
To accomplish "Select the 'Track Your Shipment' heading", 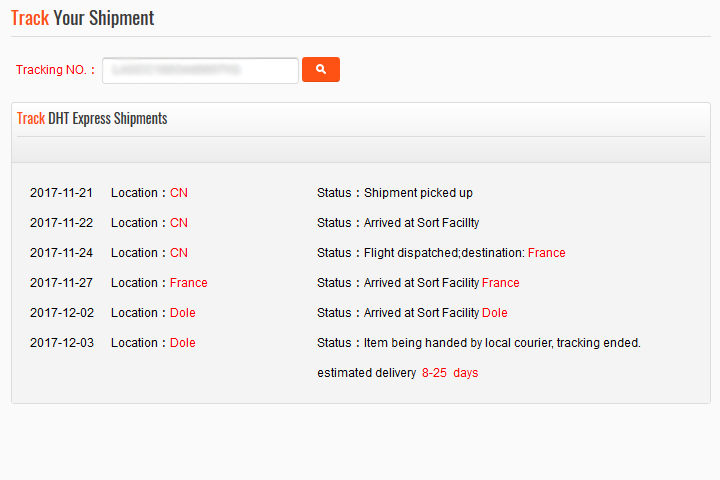I will [83, 18].
